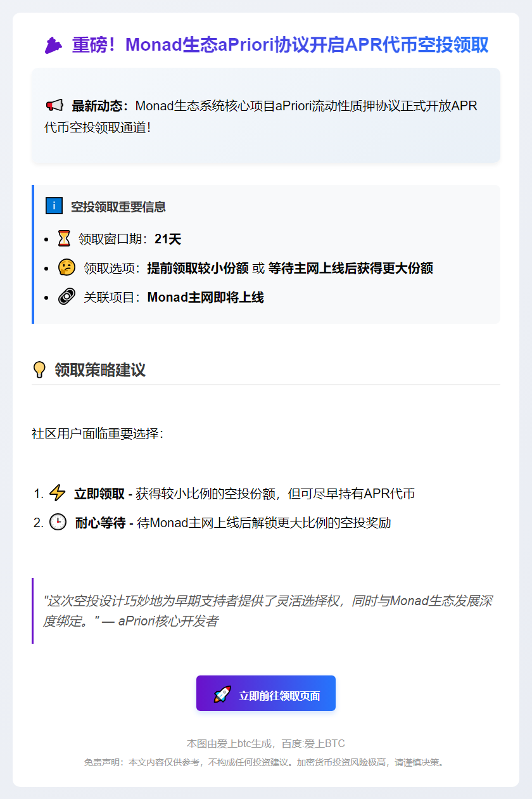Click the clock icon beside 耐心等待
532x799 pixels.
click(x=58, y=523)
